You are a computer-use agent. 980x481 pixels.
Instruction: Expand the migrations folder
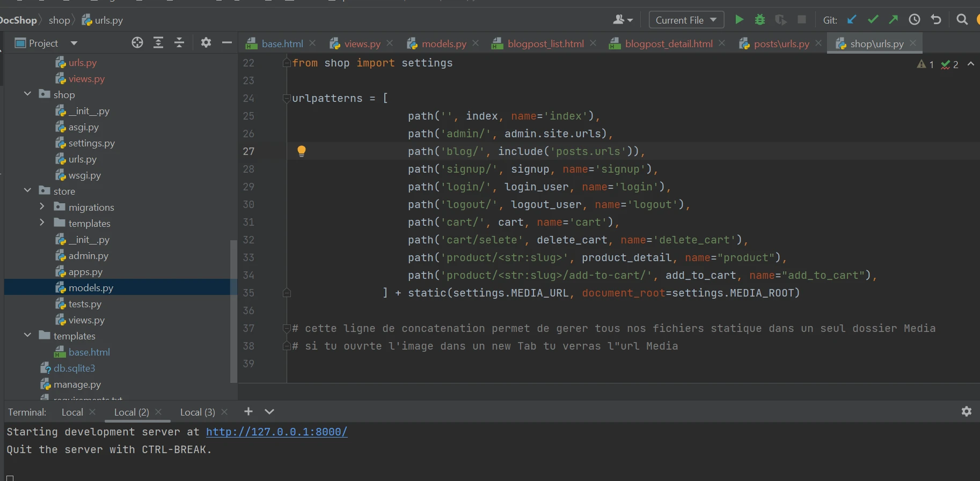click(42, 207)
